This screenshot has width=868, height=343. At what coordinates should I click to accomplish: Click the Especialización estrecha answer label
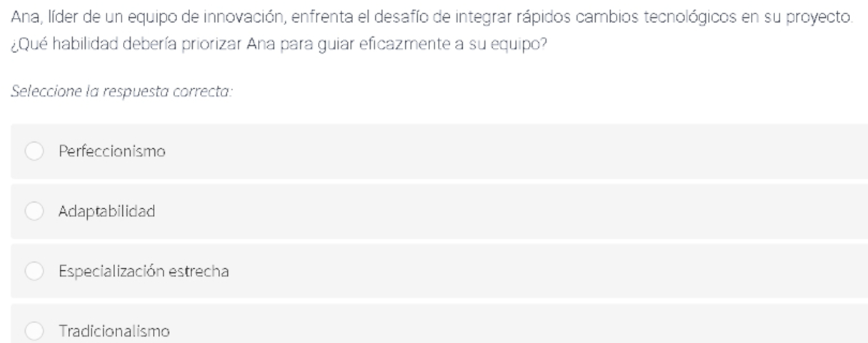pyautogui.click(x=144, y=272)
